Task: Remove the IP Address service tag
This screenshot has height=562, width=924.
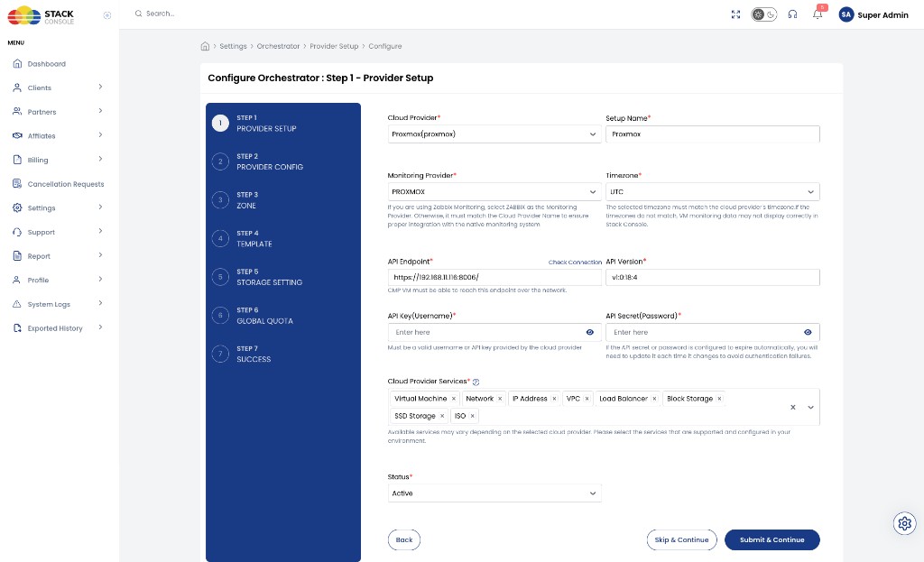Action: [x=554, y=399]
